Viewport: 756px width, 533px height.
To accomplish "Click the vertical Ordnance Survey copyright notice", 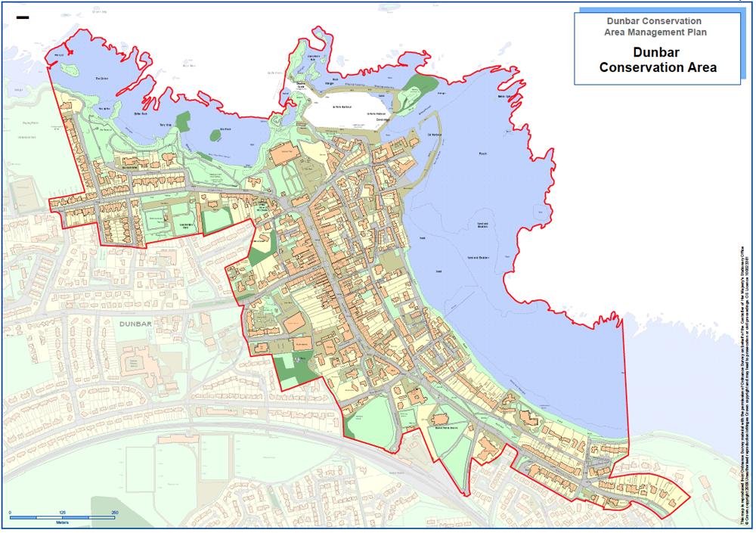I will pos(745,387).
